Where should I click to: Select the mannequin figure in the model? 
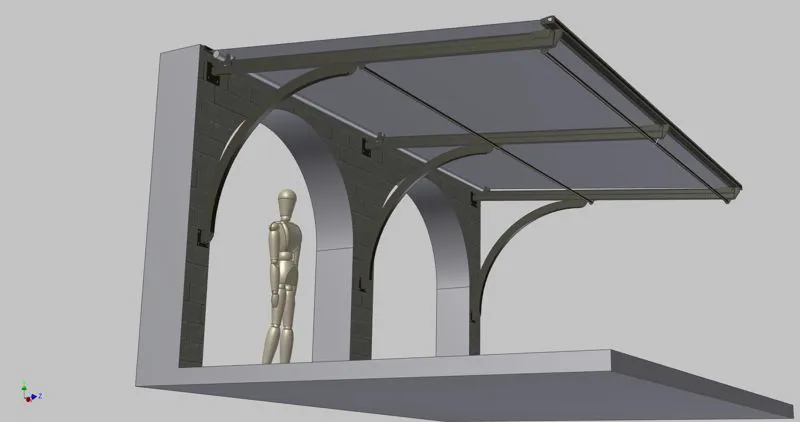(282, 277)
